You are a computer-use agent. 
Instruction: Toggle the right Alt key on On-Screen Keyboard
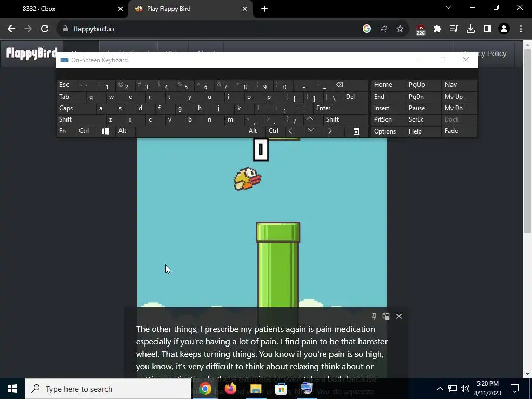tap(256, 131)
